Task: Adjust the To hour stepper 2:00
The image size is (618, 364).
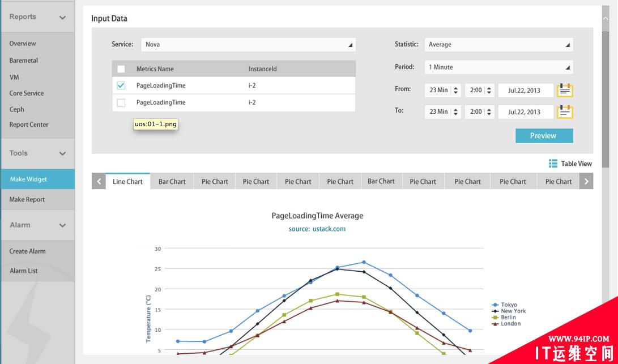Action: 489,112
